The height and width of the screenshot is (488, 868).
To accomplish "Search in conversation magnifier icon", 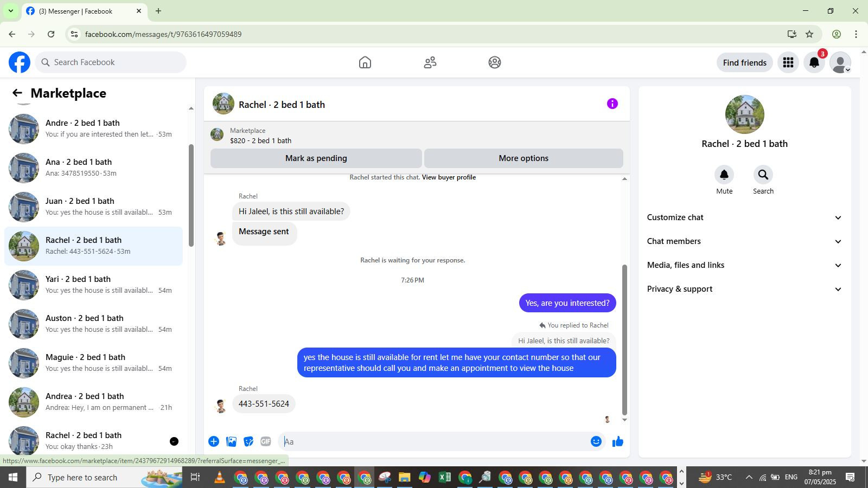I will 763,175.
